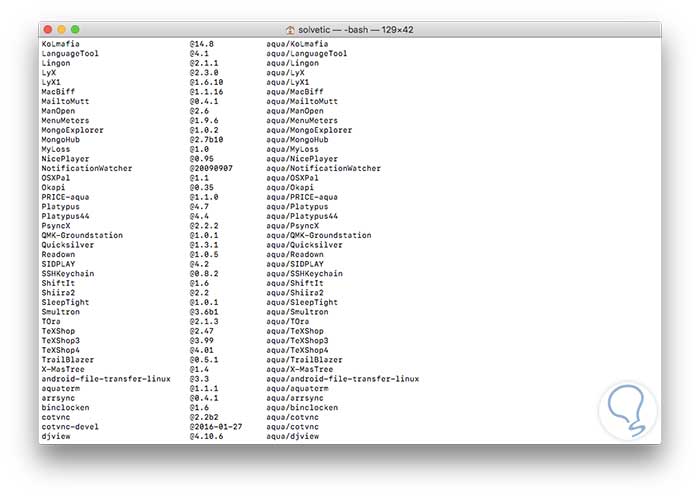This screenshot has width=700, height=499.
Task: Click version '@20090907'
Action: tap(211, 168)
